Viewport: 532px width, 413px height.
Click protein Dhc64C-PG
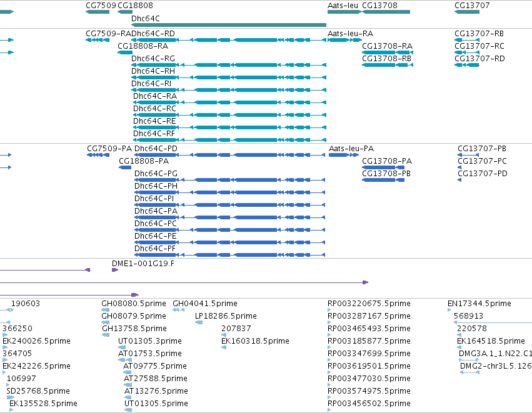(229, 180)
